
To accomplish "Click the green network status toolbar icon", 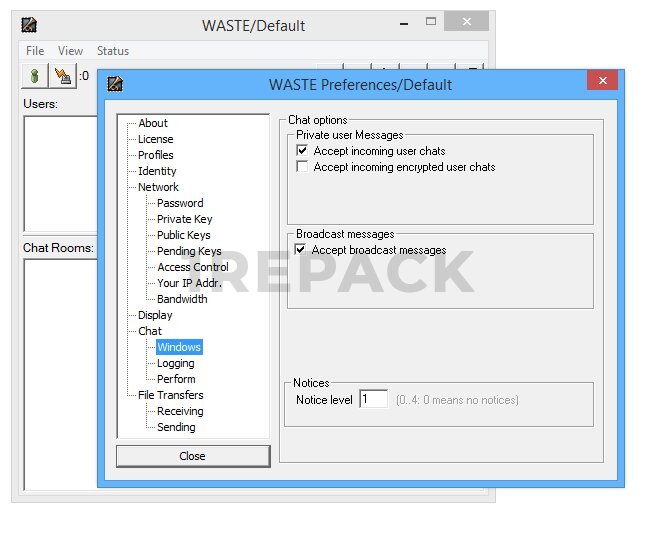I will 34,75.
